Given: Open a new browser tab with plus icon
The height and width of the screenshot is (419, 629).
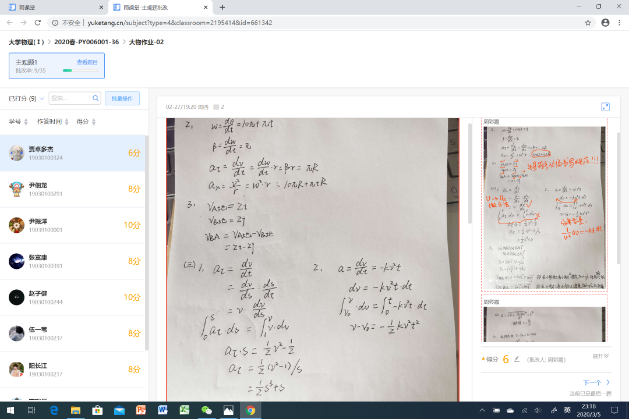Looking at the screenshot, I should pyautogui.click(x=222, y=7).
